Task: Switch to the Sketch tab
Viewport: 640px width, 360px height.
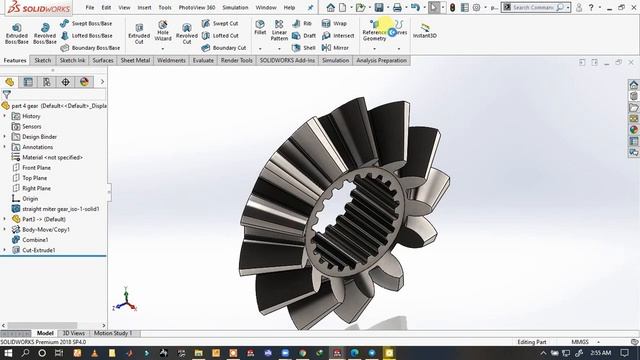Action: pos(42,60)
